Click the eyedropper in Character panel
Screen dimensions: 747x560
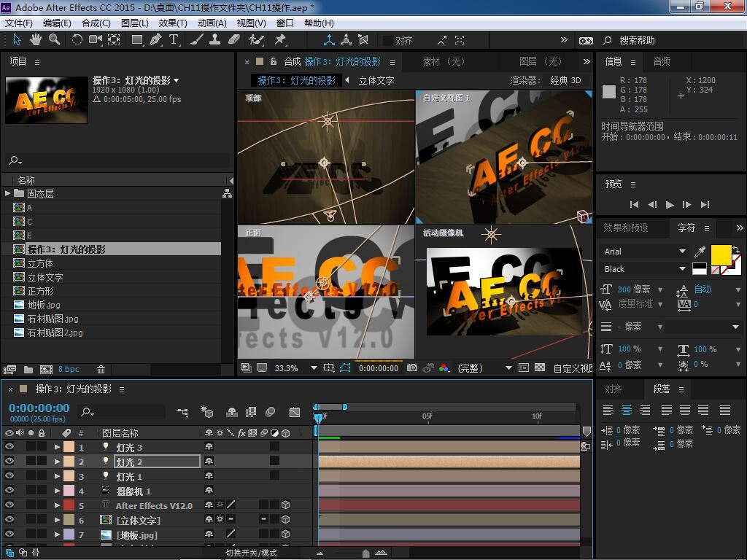click(x=700, y=252)
